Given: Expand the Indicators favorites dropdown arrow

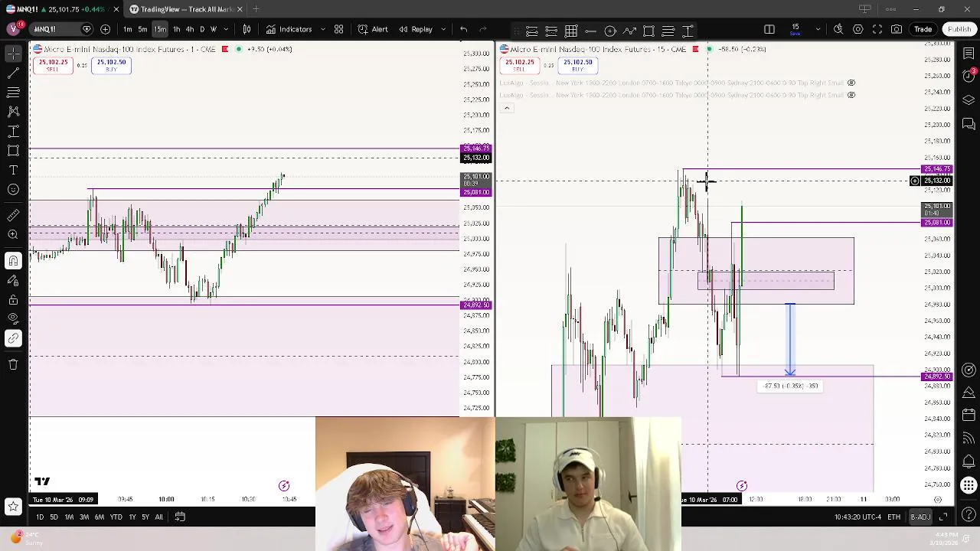Looking at the screenshot, I should [x=322, y=29].
